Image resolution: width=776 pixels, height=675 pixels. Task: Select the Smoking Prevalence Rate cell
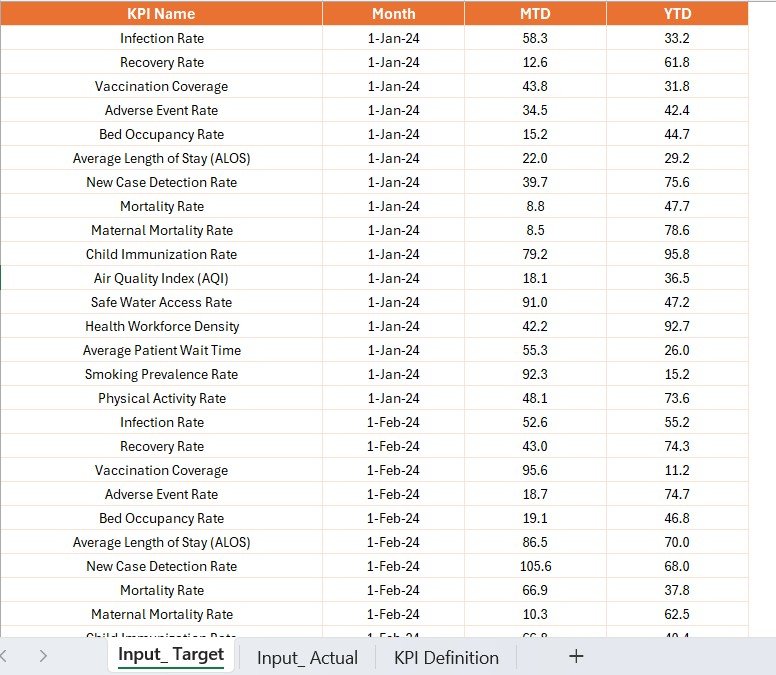tap(161, 374)
